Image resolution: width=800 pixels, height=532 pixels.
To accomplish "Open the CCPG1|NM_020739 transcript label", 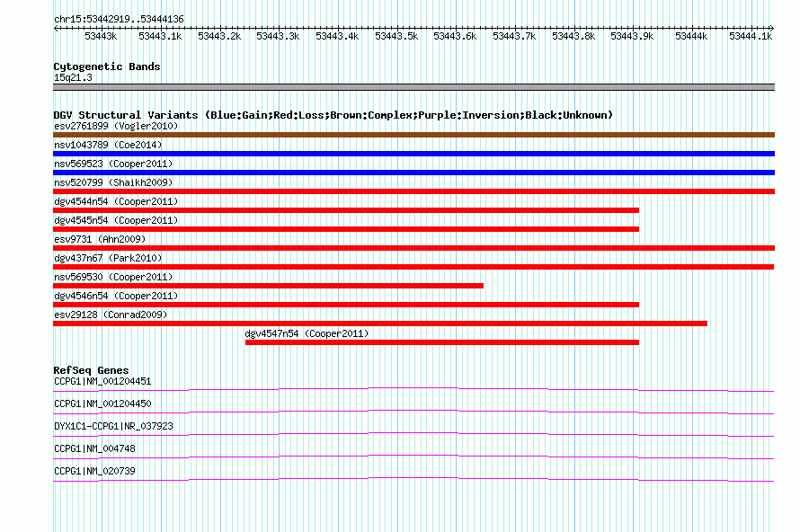I will pyautogui.click(x=94, y=471).
